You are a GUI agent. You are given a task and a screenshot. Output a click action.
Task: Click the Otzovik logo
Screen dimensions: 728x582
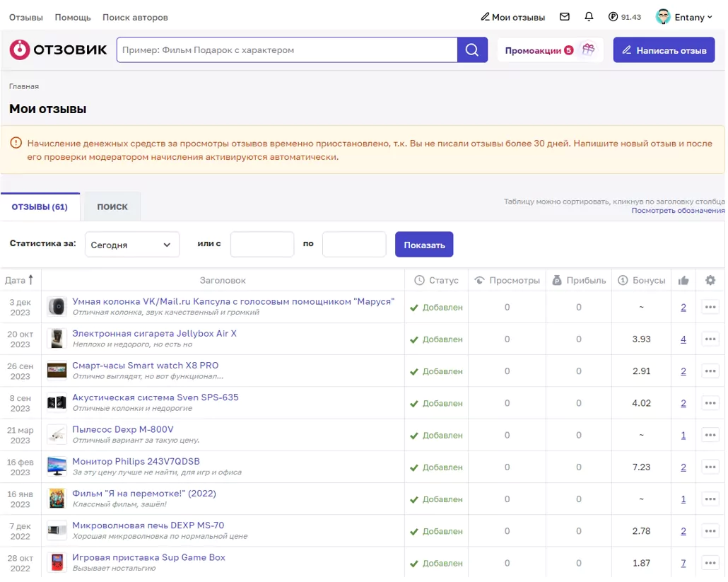[58, 50]
